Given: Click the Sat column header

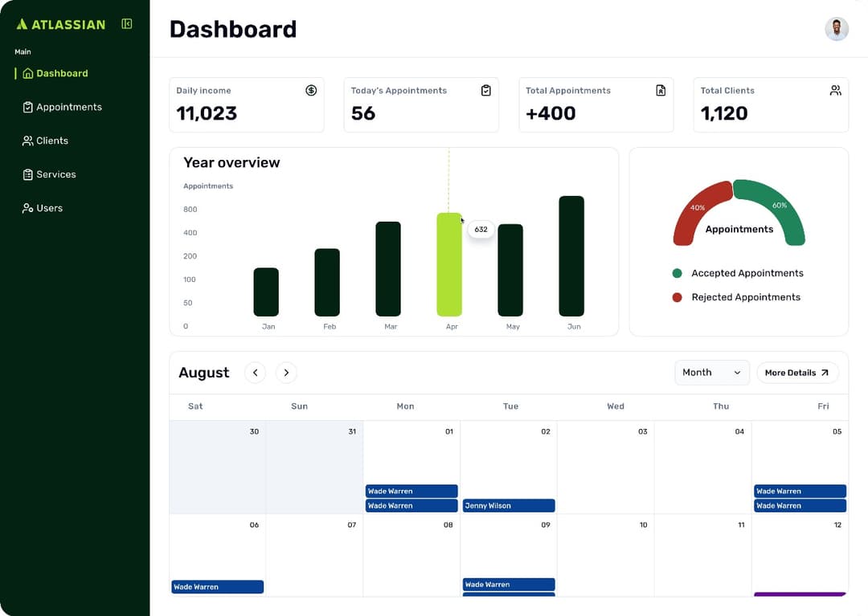Looking at the screenshot, I should click(x=195, y=406).
